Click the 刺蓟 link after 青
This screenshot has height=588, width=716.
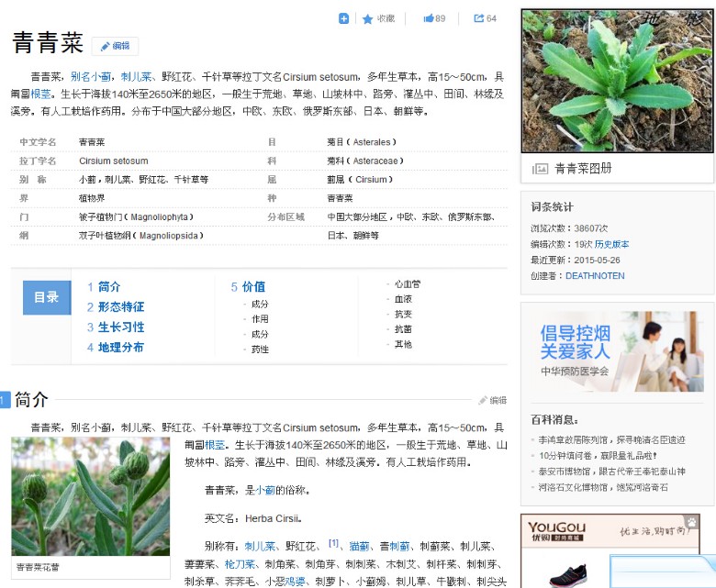(399, 546)
